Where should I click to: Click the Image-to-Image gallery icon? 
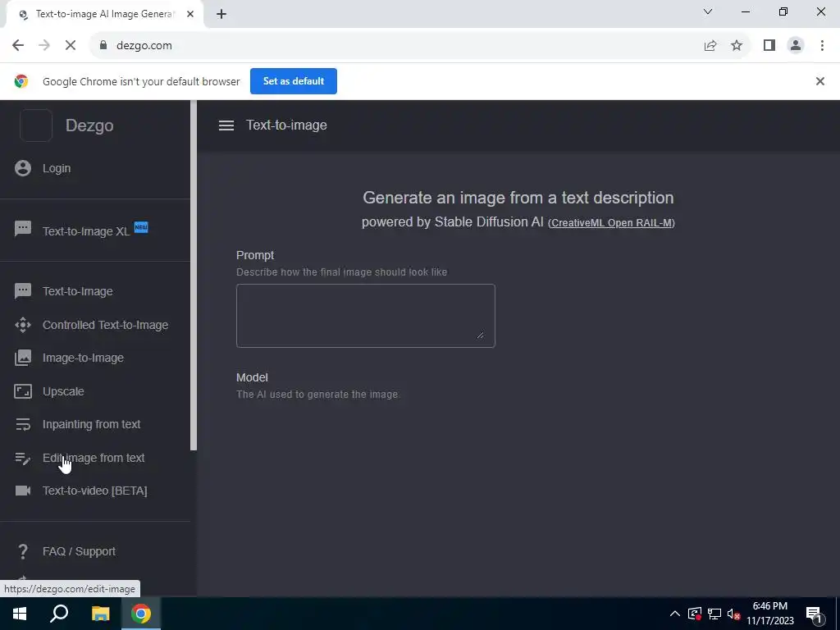23,358
